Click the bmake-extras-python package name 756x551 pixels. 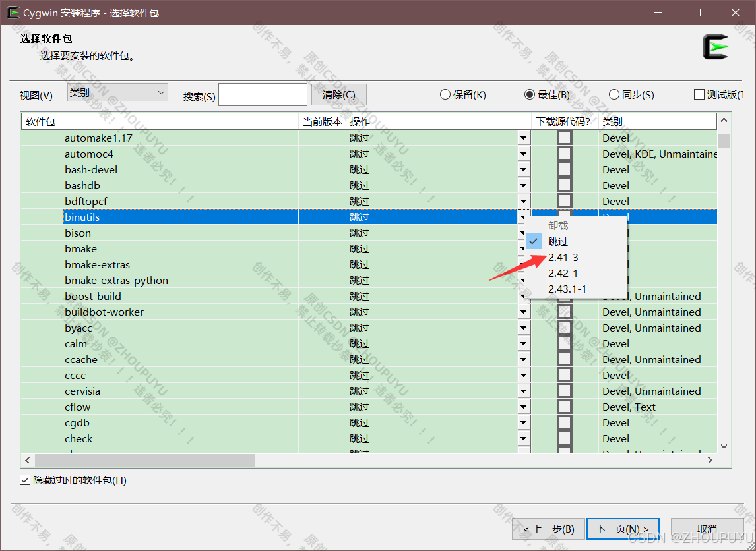tap(117, 281)
